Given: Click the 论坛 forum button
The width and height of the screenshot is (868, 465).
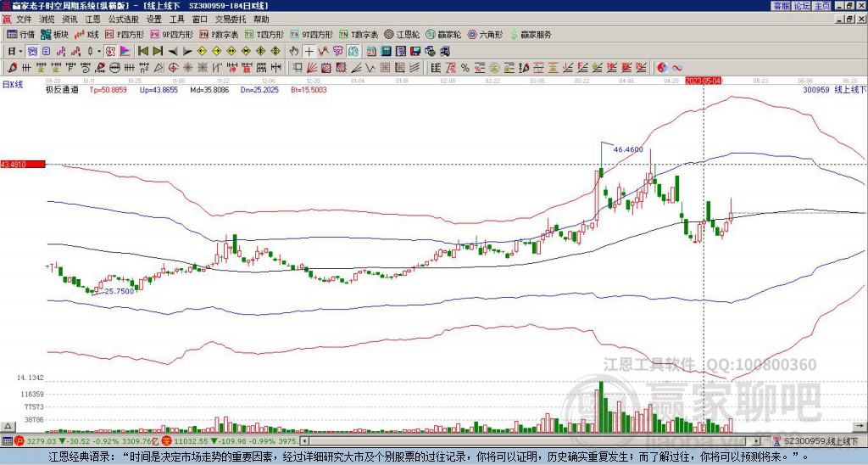Looking at the screenshot, I should click(801, 6).
